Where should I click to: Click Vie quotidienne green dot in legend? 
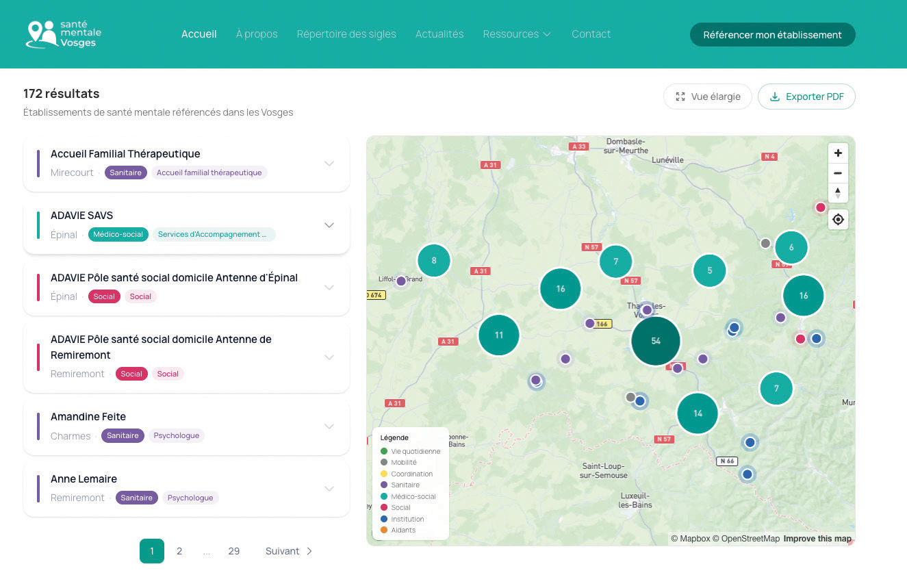tap(383, 451)
